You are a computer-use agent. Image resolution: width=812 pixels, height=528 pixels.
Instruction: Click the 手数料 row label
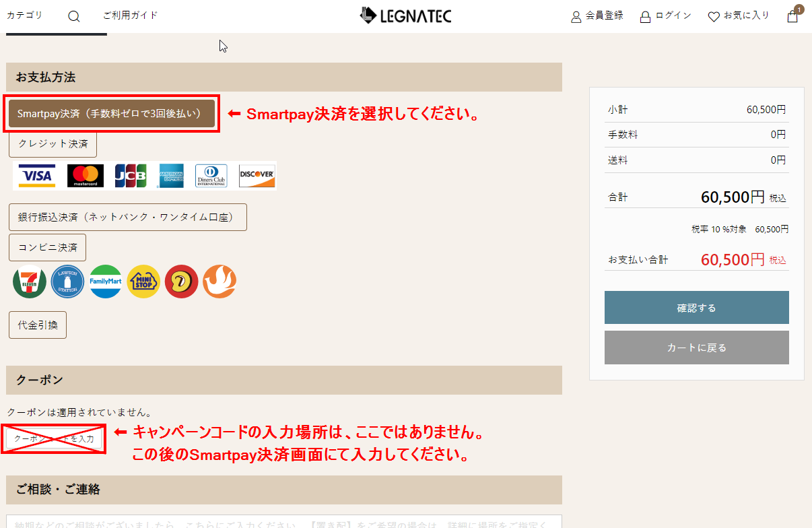(x=623, y=135)
